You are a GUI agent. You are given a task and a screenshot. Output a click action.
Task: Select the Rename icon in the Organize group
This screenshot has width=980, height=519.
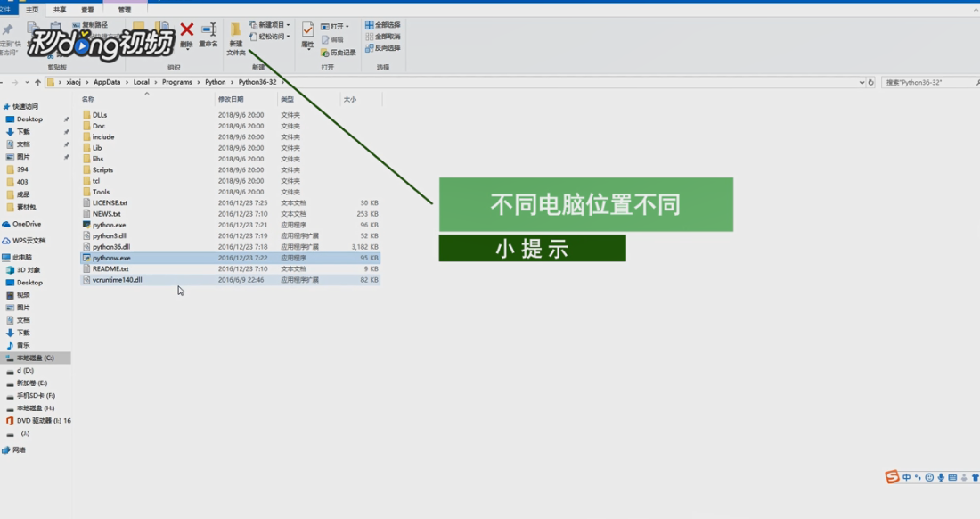tap(208, 31)
